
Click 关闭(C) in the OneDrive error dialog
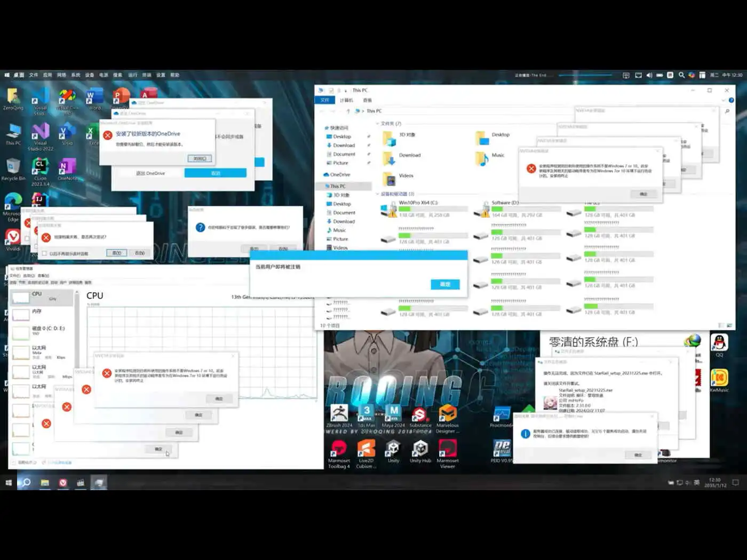pyautogui.click(x=200, y=158)
